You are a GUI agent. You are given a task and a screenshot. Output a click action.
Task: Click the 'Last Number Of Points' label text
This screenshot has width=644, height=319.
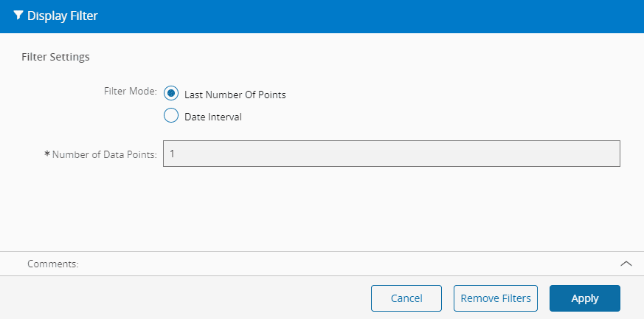coord(235,95)
